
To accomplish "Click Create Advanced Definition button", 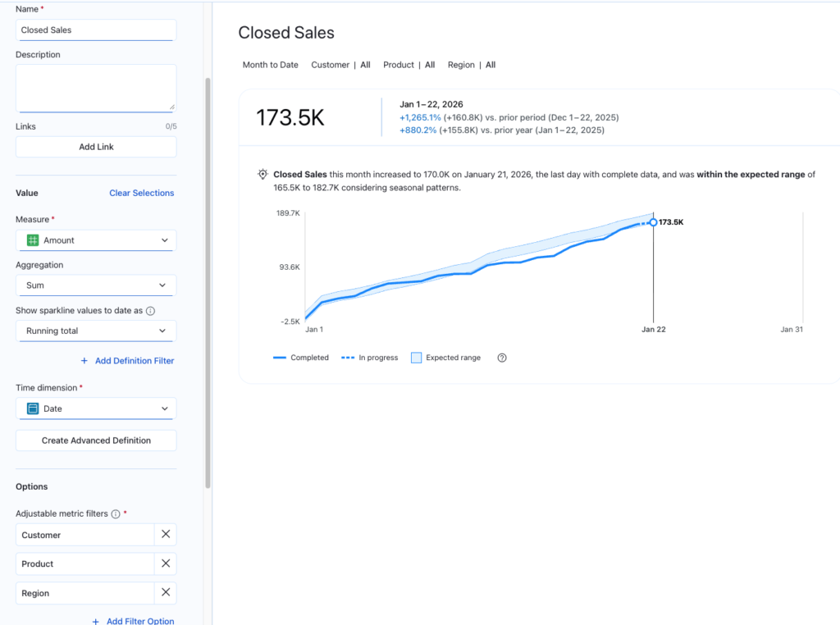I will pyautogui.click(x=96, y=440).
